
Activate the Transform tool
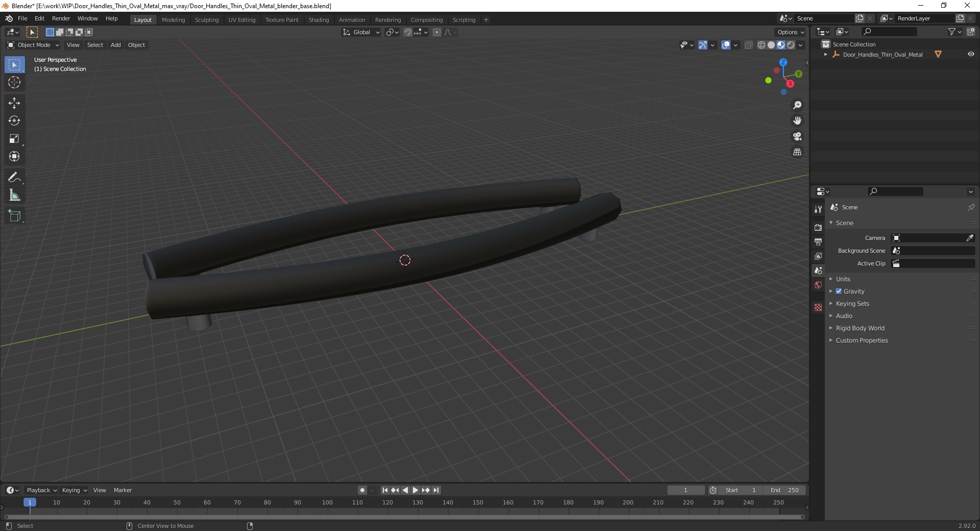pyautogui.click(x=14, y=157)
